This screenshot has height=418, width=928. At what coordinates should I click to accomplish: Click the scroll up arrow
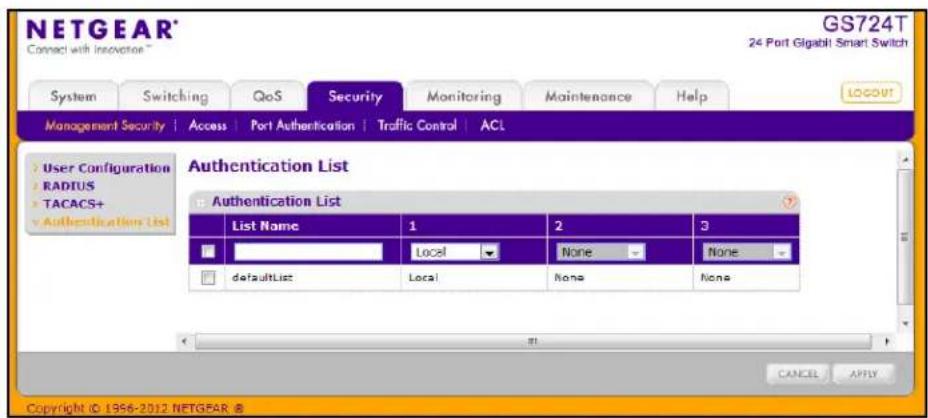[903, 160]
